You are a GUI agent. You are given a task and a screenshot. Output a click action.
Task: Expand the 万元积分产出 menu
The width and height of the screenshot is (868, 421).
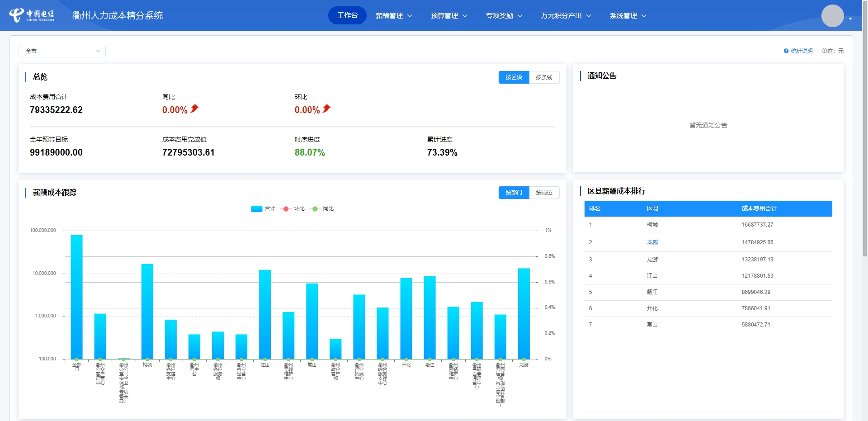(566, 16)
